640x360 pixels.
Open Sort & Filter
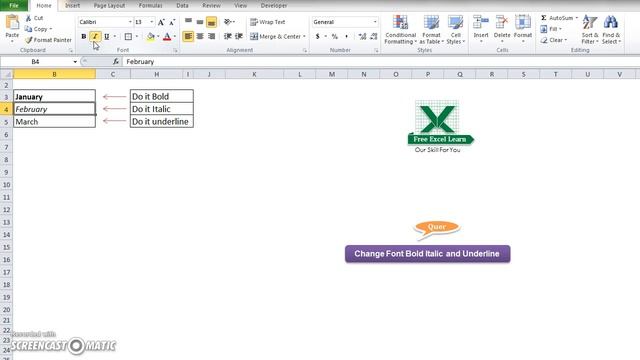coord(590,30)
